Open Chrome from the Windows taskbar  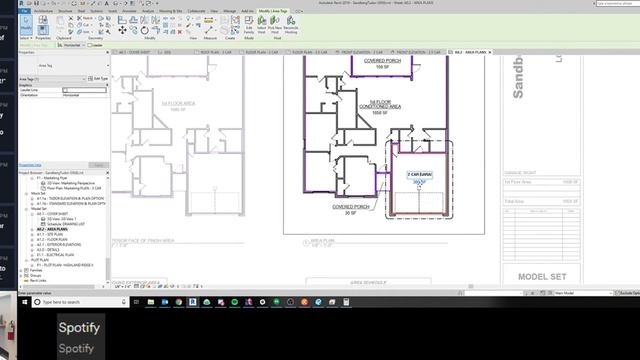(179, 302)
